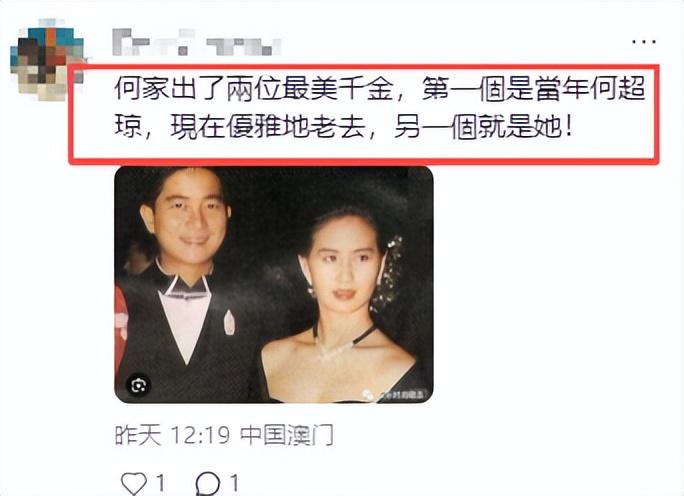Tap the image search lens icon on photo
This screenshot has width=684, height=496.
(138, 385)
